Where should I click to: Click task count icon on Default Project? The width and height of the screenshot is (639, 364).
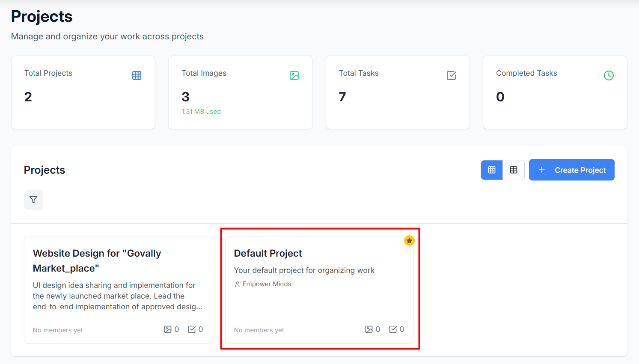click(x=393, y=329)
